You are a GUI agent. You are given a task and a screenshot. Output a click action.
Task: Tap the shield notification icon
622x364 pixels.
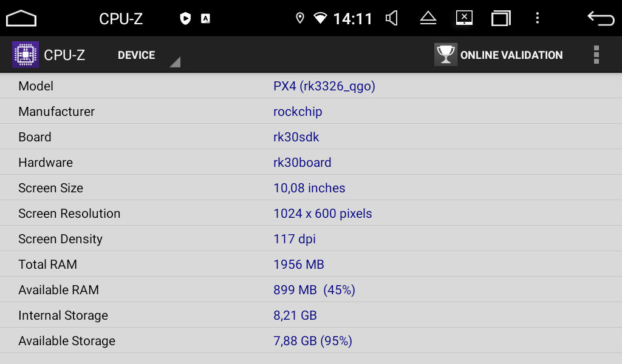185,18
